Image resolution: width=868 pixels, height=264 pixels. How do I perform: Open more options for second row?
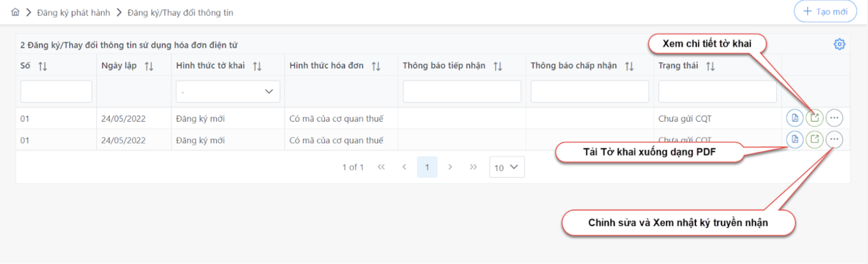click(x=834, y=139)
